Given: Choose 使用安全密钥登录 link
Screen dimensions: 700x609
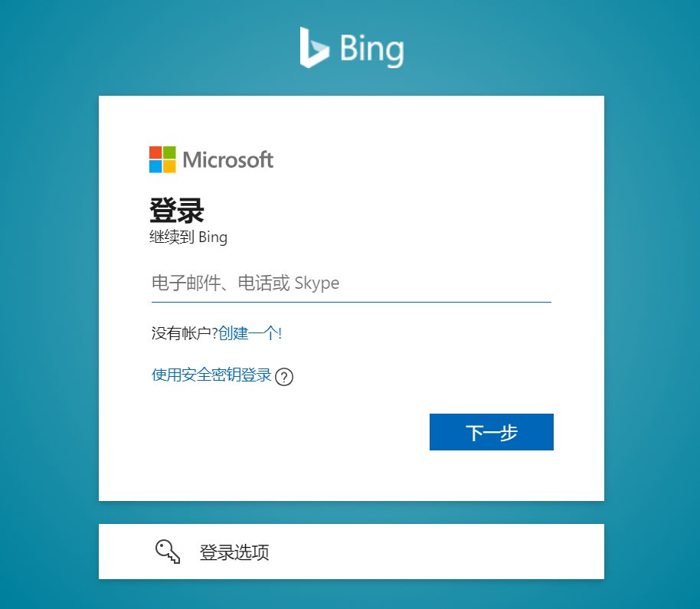Looking at the screenshot, I should point(211,375).
